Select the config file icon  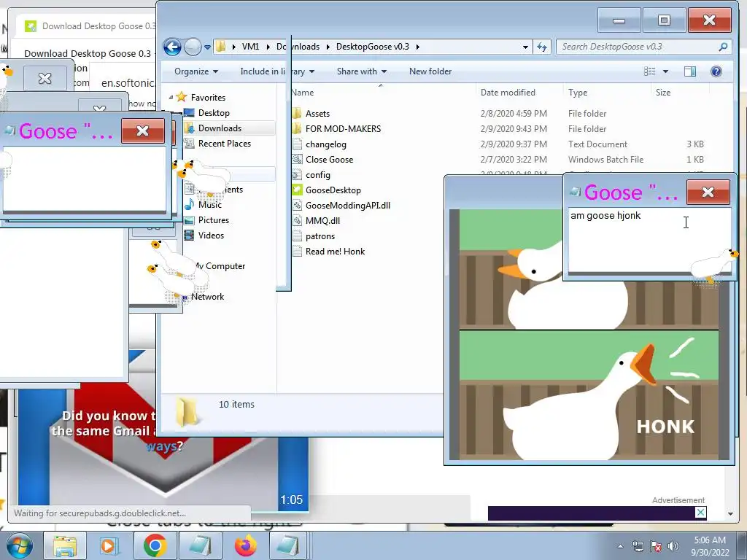(298, 174)
